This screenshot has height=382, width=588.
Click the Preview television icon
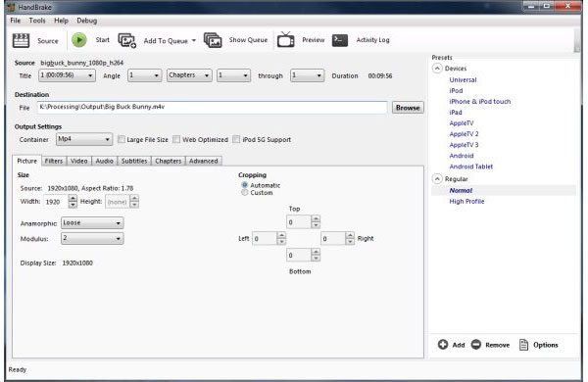(286, 40)
